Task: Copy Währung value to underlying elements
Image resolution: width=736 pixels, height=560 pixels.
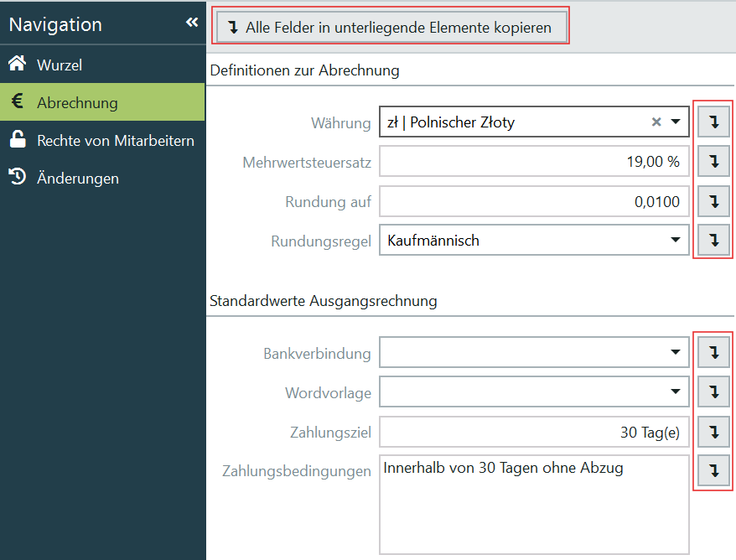Action: pyautogui.click(x=713, y=122)
